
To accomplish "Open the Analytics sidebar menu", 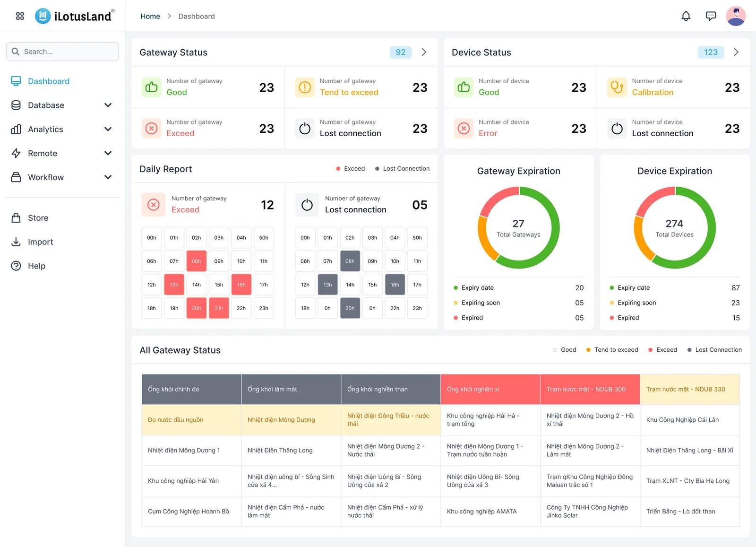I will click(62, 129).
